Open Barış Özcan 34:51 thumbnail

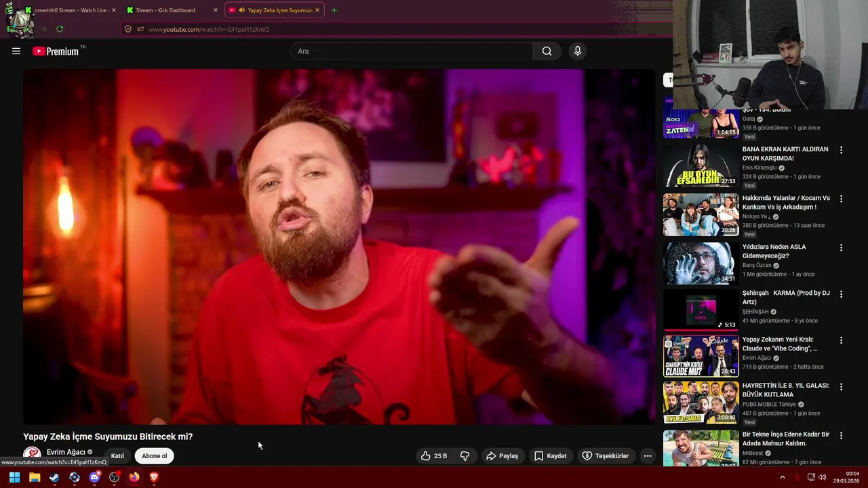[x=701, y=264]
